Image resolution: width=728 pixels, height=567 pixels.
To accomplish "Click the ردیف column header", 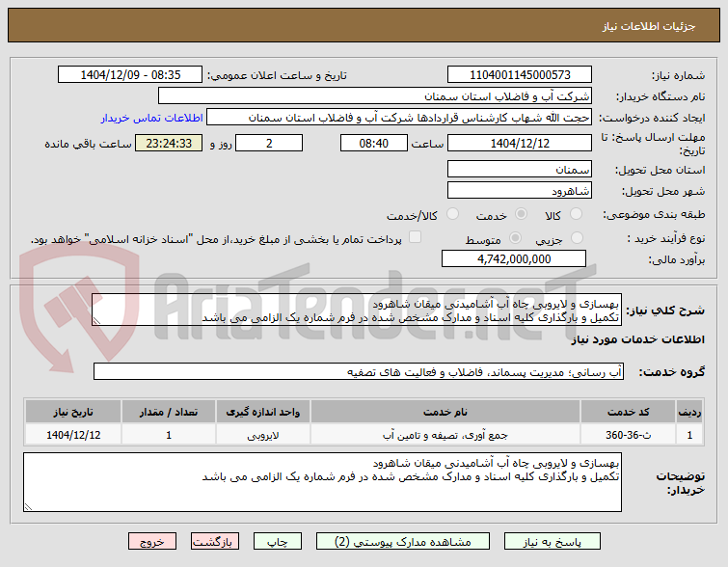I will click(689, 412).
